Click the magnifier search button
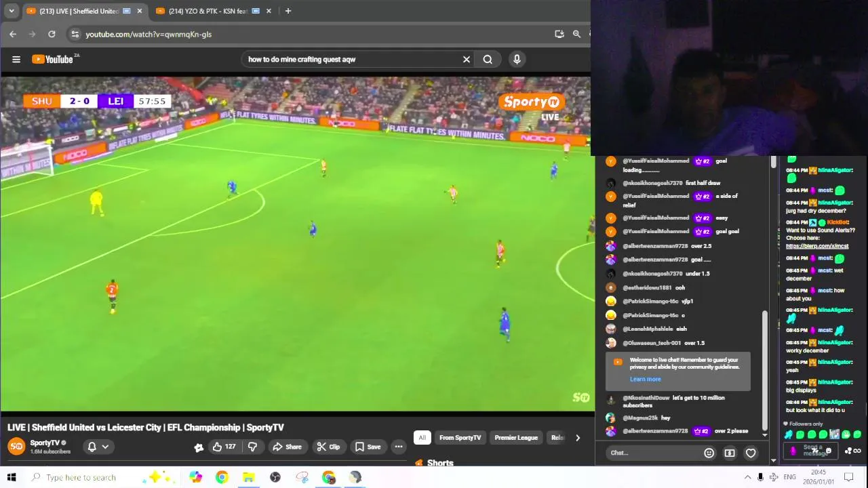The width and height of the screenshot is (868, 488). pos(488,59)
